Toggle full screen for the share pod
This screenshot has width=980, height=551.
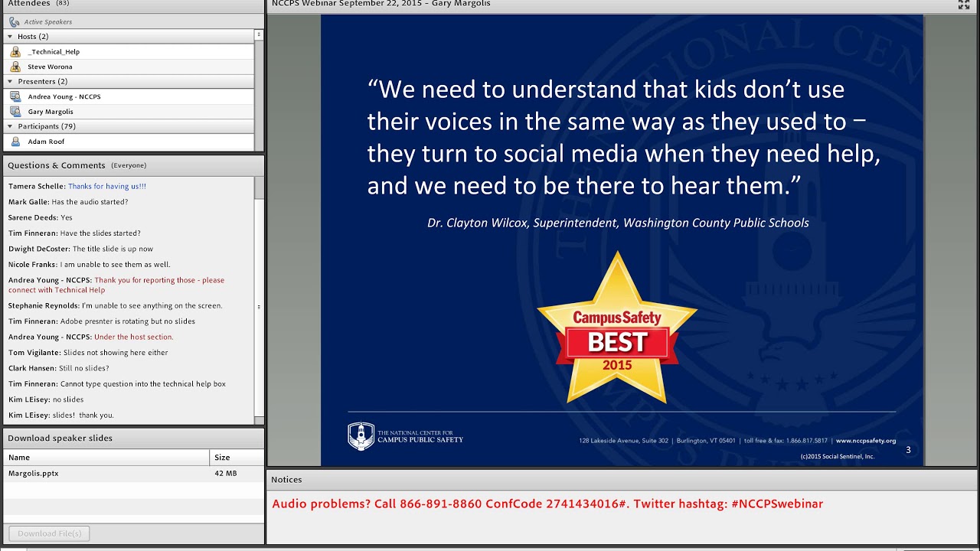[964, 5]
